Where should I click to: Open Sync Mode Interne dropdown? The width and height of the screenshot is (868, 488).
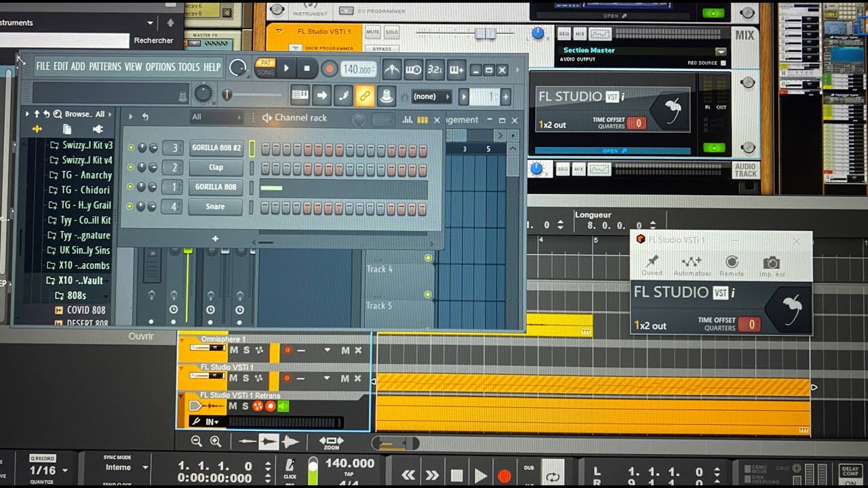click(x=126, y=468)
